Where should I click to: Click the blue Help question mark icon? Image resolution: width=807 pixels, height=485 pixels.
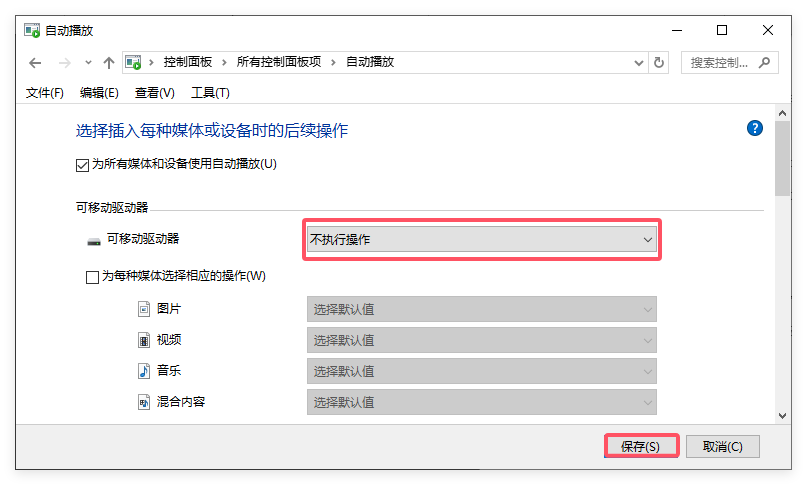(755, 128)
